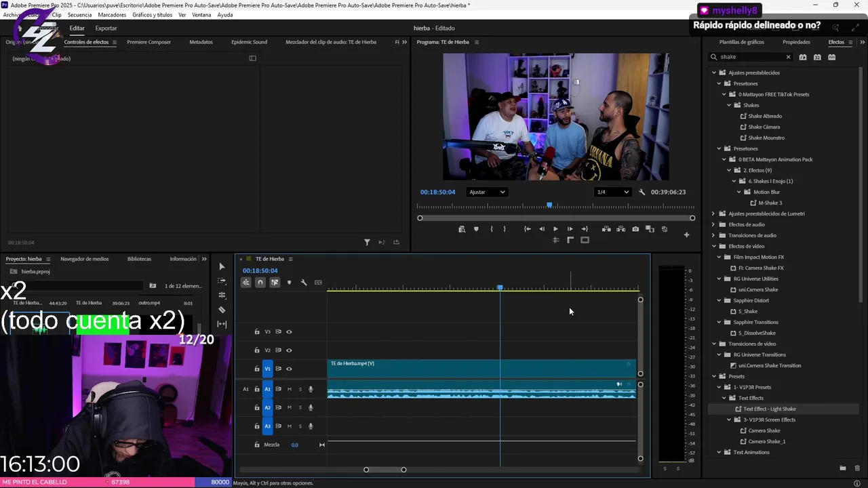This screenshot has height=488, width=868.
Task: Collapse the Efectos de vídeo folder
Action: [x=713, y=246]
